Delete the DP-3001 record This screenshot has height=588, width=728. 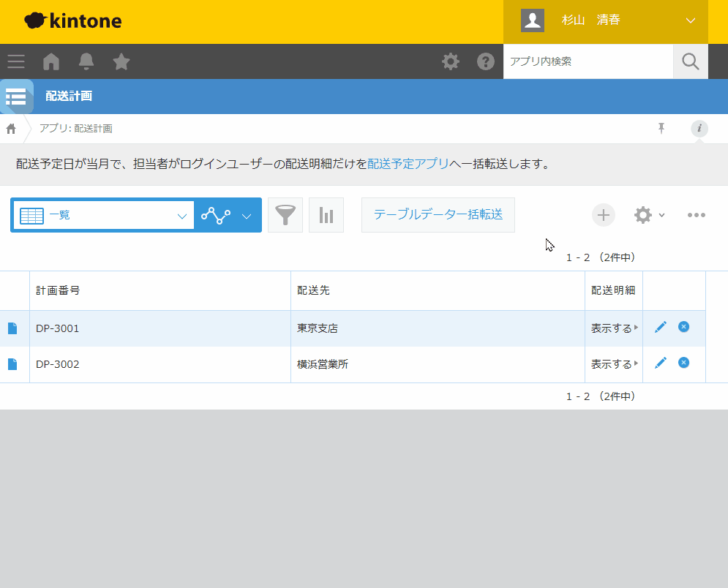click(x=683, y=327)
